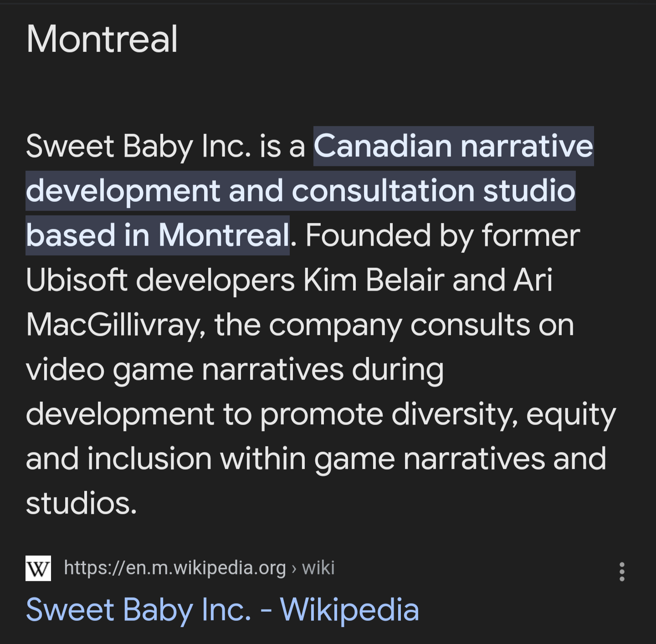Screen dimensions: 656x644
Task: Click the highlighted 'based in Montreal' phrase
Action: click(x=158, y=235)
